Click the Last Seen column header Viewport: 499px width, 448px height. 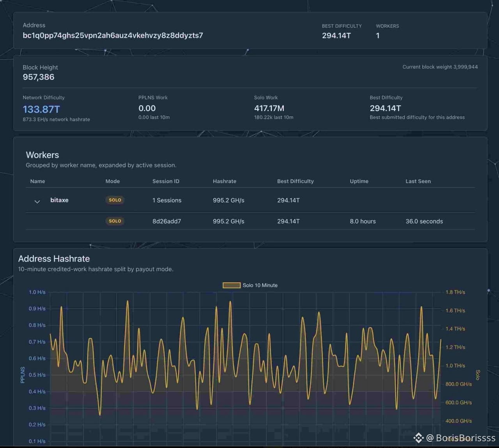click(x=418, y=181)
